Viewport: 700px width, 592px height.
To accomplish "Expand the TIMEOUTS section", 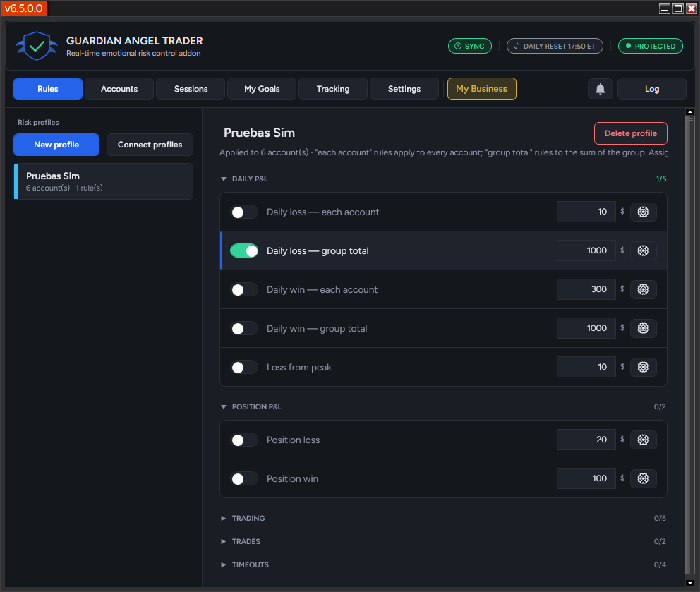I will (224, 564).
